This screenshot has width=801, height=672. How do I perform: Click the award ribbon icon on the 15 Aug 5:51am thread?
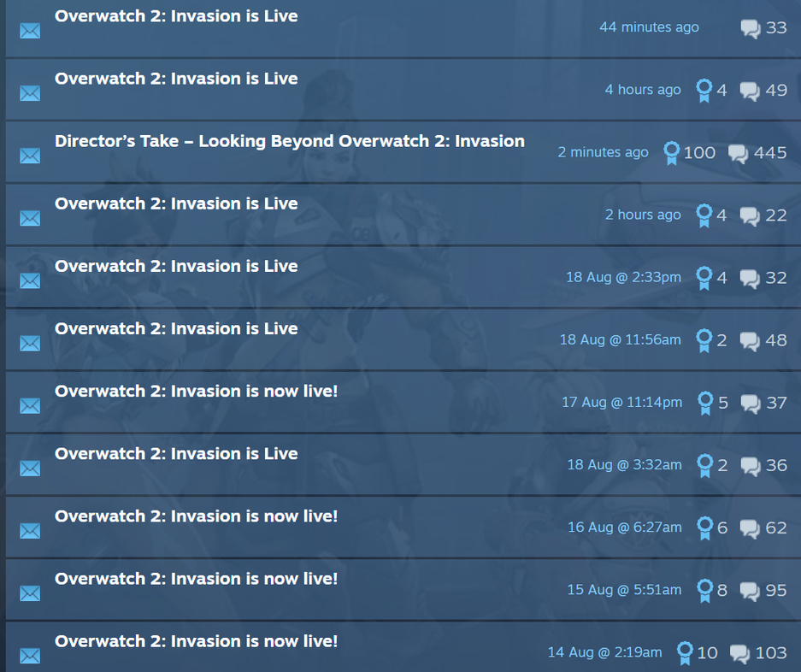(x=705, y=591)
